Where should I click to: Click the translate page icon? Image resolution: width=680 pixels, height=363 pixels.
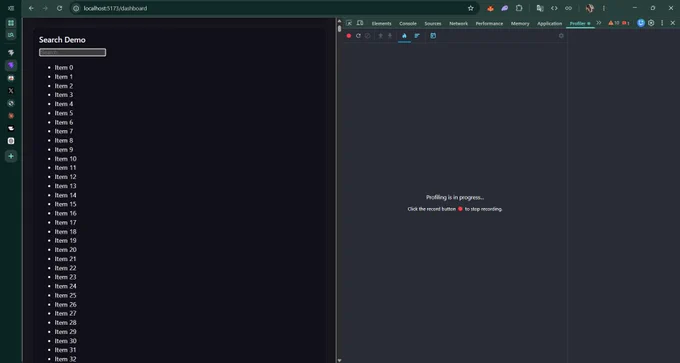pos(540,8)
